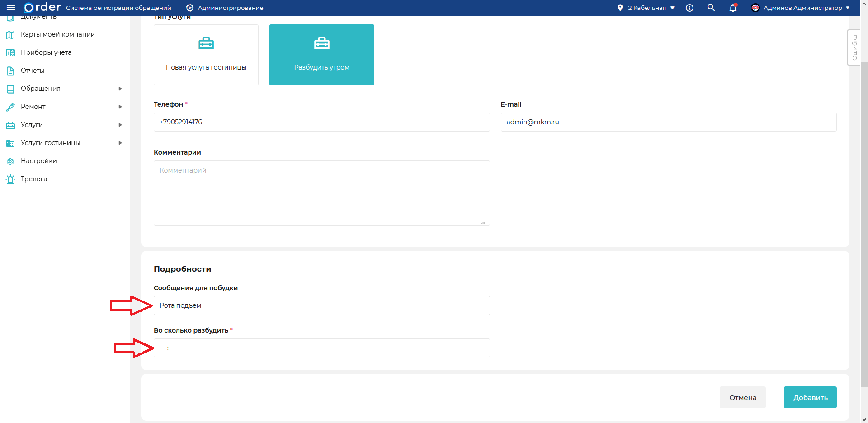Click inside the Комментарий text area
Viewport: 868px width, 423px height.
coord(321,193)
